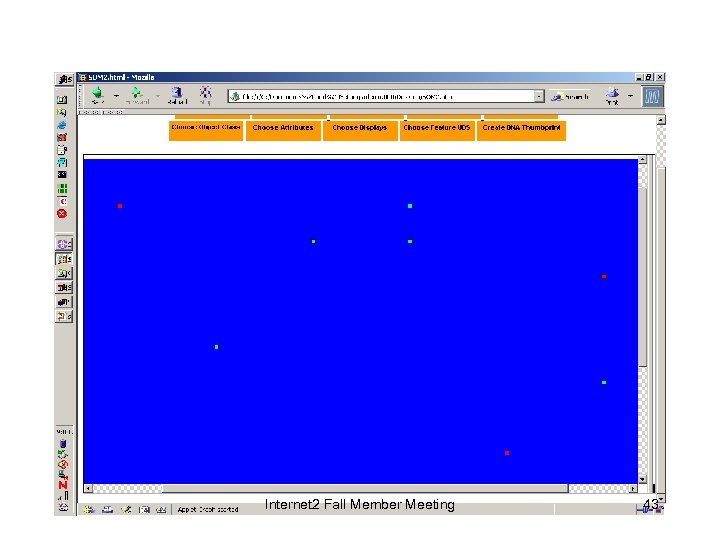Click the Internet Explorer quick-launch icon

62,125
